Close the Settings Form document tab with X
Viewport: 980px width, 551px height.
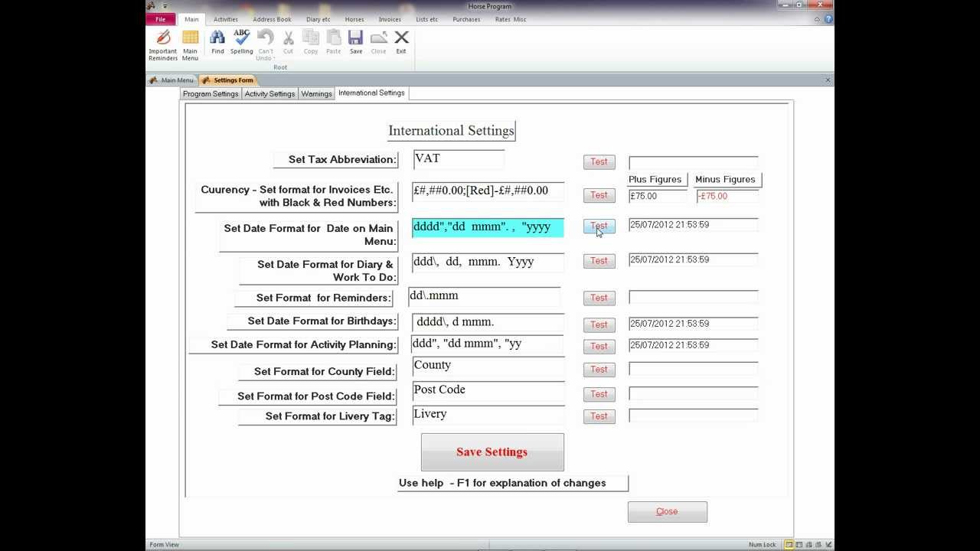[x=828, y=80]
